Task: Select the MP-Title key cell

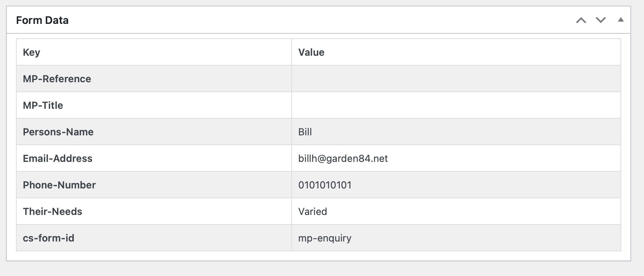Action: point(43,105)
